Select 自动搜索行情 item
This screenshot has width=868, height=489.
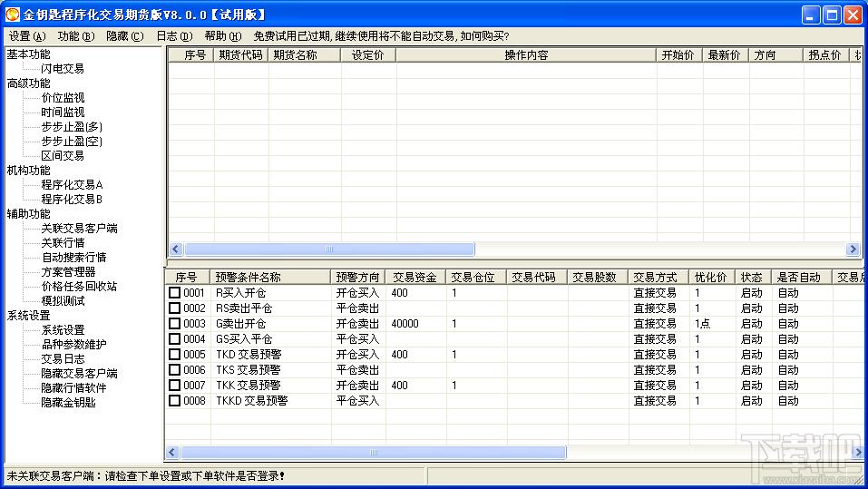click(x=73, y=257)
